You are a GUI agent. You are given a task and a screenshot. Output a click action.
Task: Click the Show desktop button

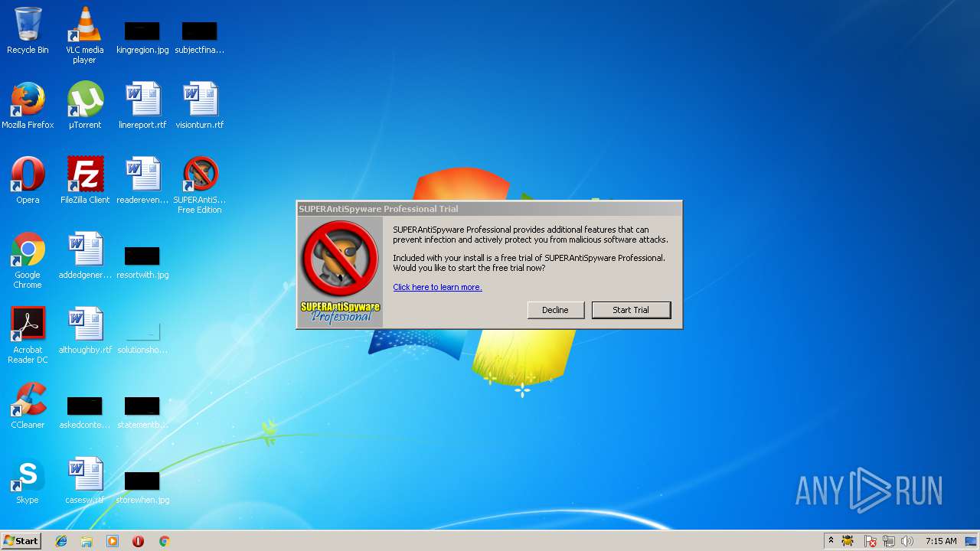click(972, 541)
